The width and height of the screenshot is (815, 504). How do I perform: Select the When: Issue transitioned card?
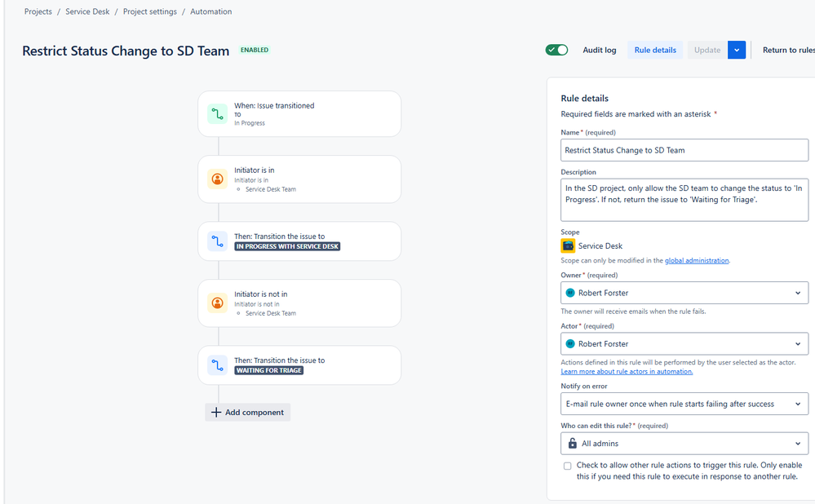(299, 114)
